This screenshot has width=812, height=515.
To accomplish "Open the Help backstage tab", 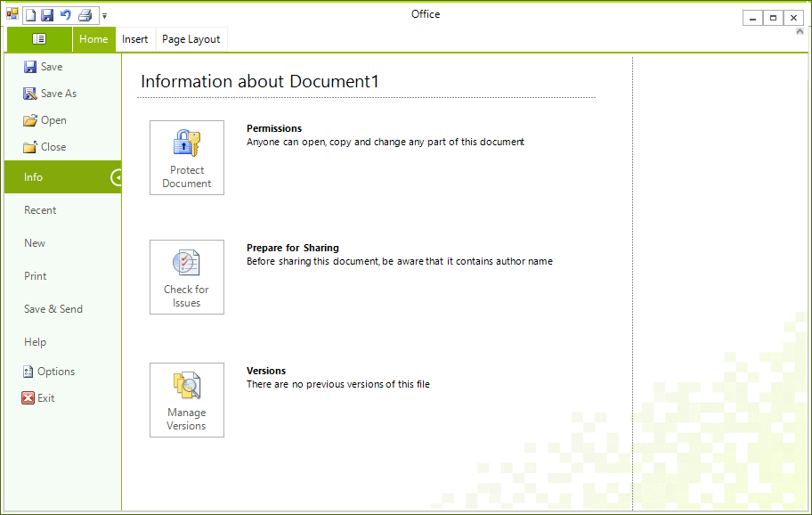I will click(62, 342).
